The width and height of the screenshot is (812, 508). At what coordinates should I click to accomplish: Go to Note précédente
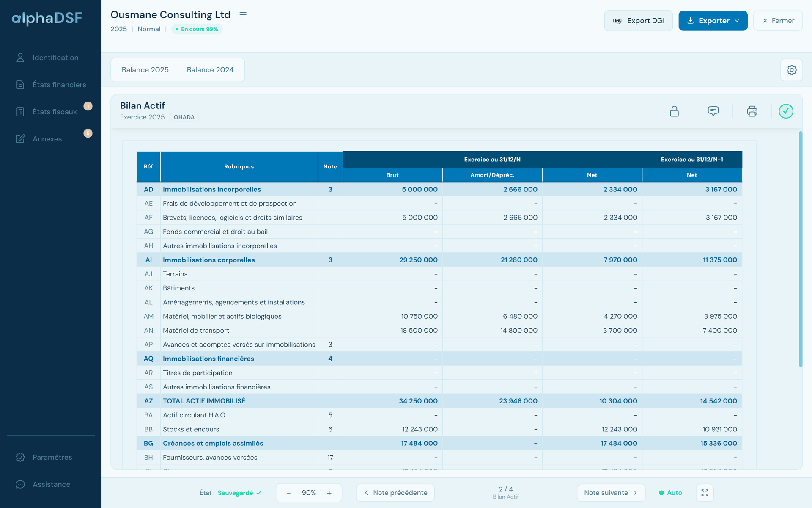395,493
